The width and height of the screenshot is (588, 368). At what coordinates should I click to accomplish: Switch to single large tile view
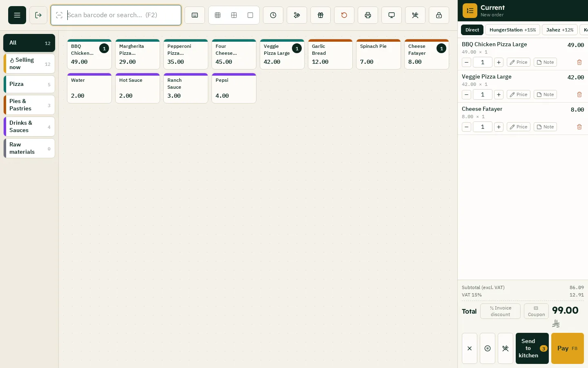(250, 15)
